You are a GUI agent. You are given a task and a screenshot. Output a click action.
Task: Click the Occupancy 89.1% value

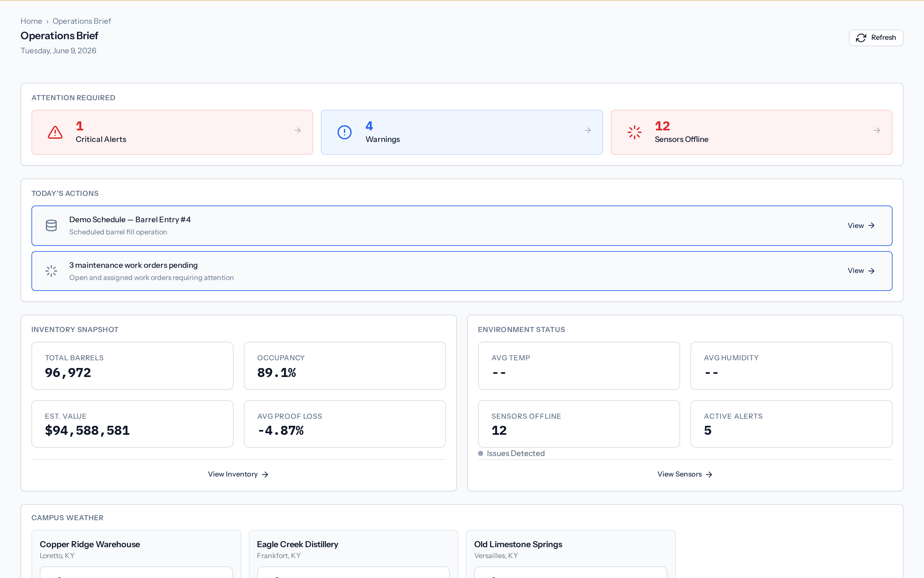click(x=277, y=373)
